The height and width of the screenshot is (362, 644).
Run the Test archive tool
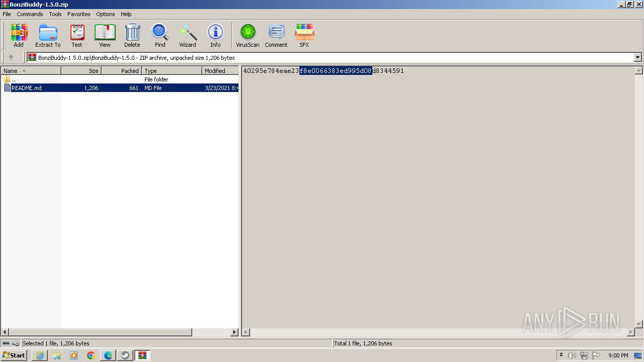(x=77, y=35)
